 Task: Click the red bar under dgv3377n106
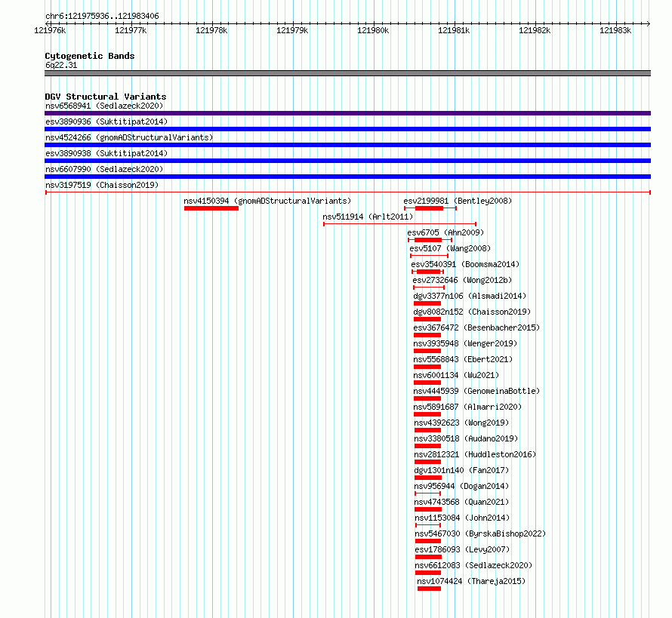coord(427,303)
